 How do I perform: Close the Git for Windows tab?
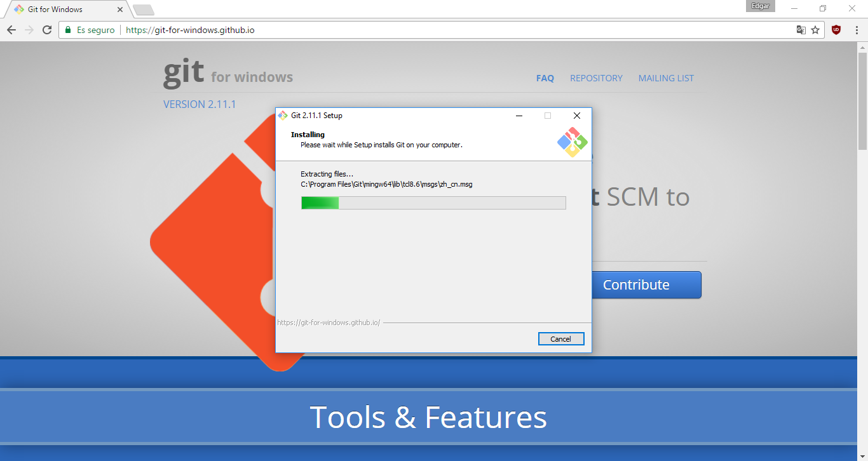(x=120, y=10)
